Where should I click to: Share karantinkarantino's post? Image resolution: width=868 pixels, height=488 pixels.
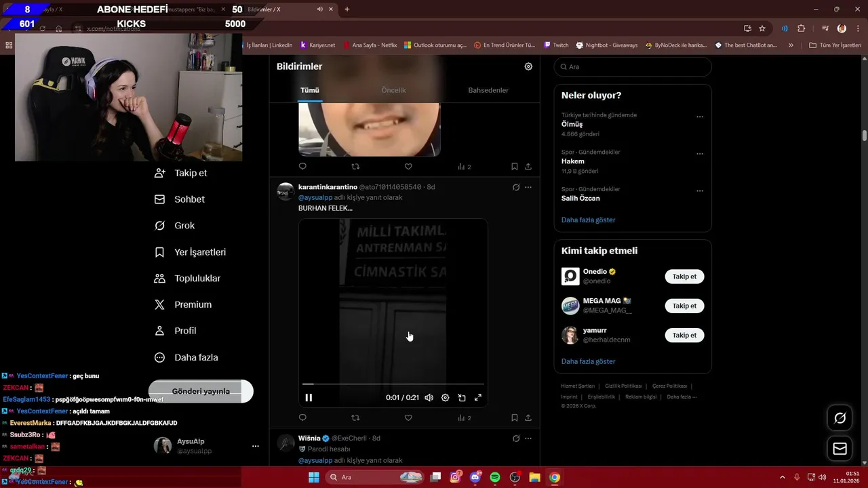[x=528, y=418]
